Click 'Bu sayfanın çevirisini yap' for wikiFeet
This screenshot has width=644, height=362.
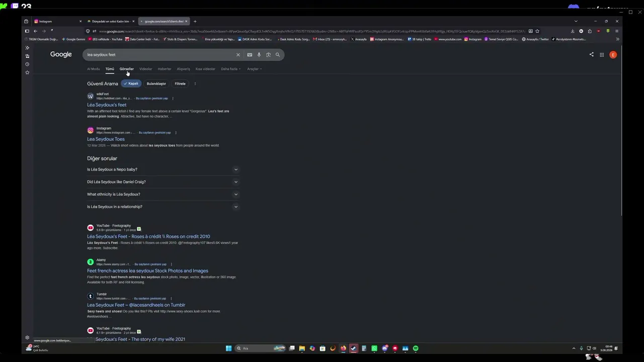click(x=152, y=99)
